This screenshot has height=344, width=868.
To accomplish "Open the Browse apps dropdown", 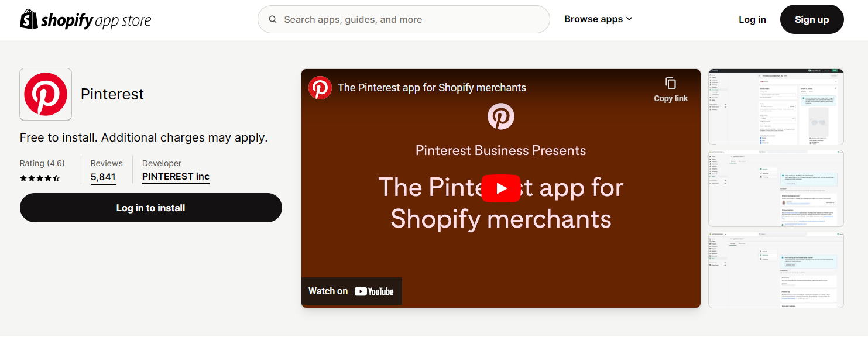I will 593,19.
